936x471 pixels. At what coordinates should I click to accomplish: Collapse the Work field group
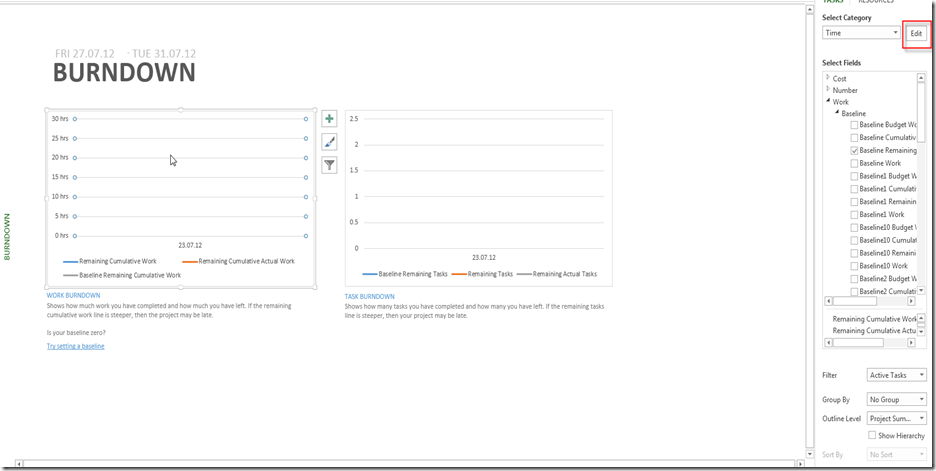coord(828,102)
